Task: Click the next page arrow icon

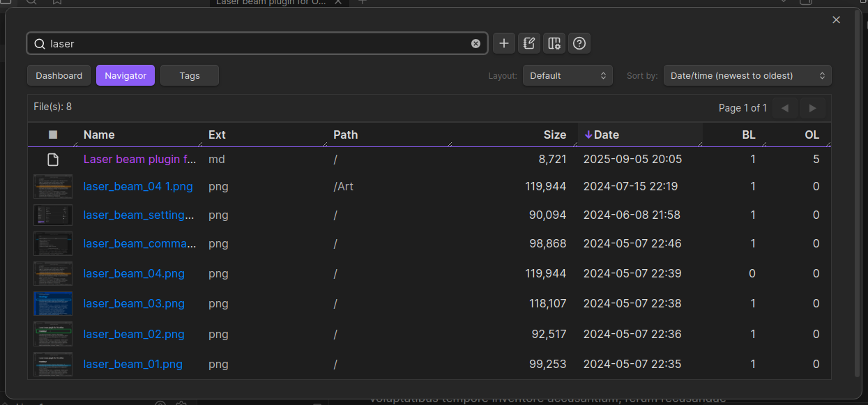Action: [x=812, y=108]
